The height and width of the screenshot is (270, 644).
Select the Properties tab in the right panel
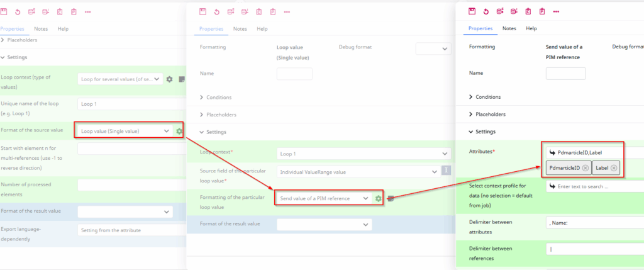[x=480, y=28]
